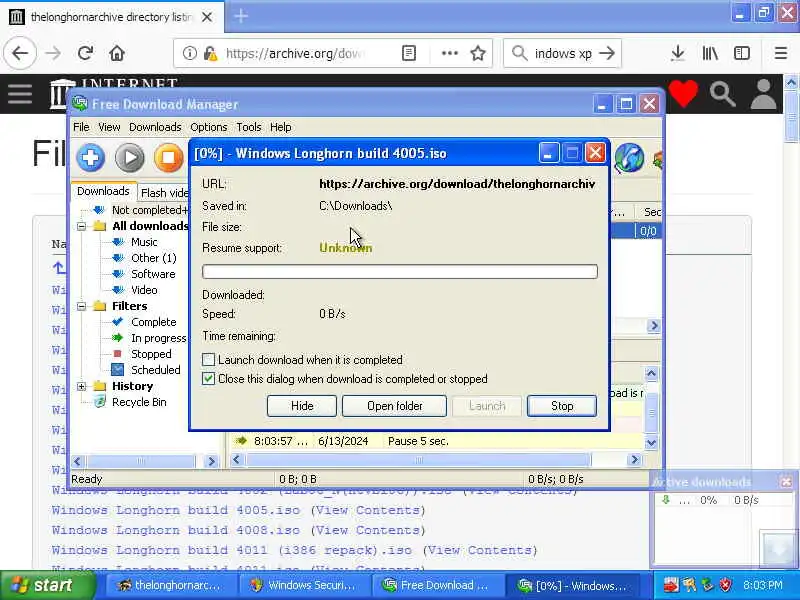Click the Firefox search box field
The image size is (800, 600).
[563, 53]
